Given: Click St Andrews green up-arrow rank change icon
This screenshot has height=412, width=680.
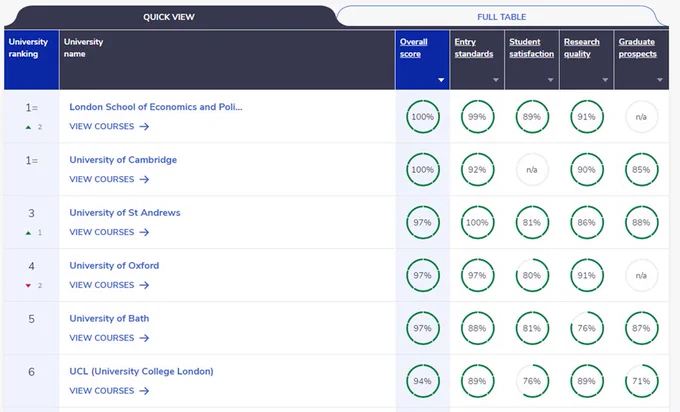Looking at the screenshot, I should coord(28,233).
